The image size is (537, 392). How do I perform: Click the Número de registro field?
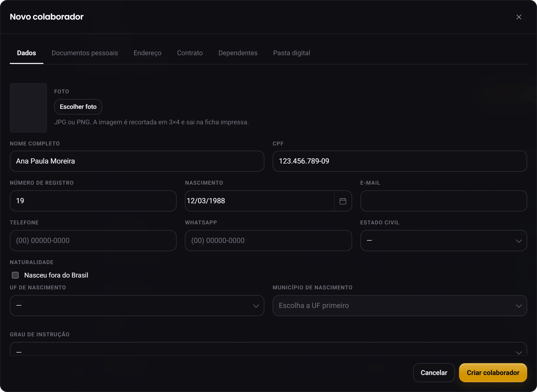click(93, 201)
